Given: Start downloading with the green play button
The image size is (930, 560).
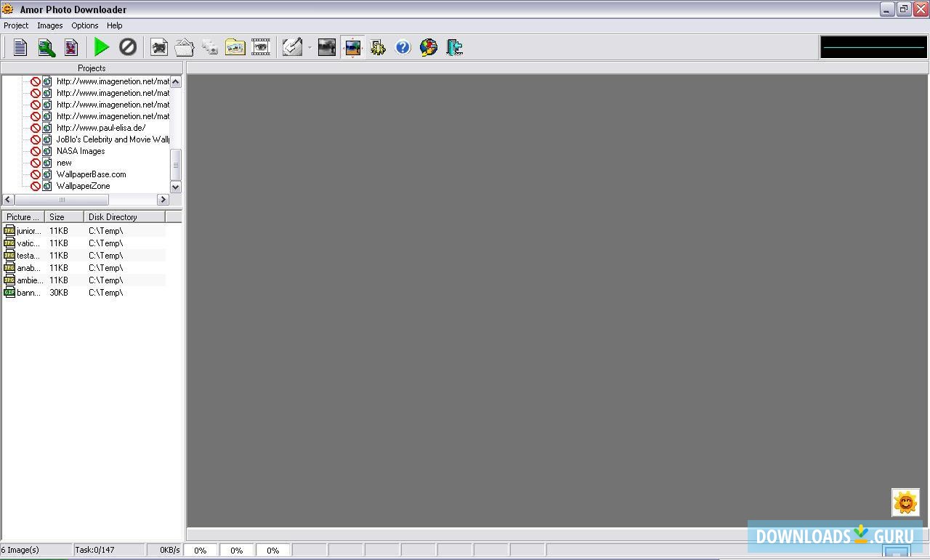Looking at the screenshot, I should point(101,46).
